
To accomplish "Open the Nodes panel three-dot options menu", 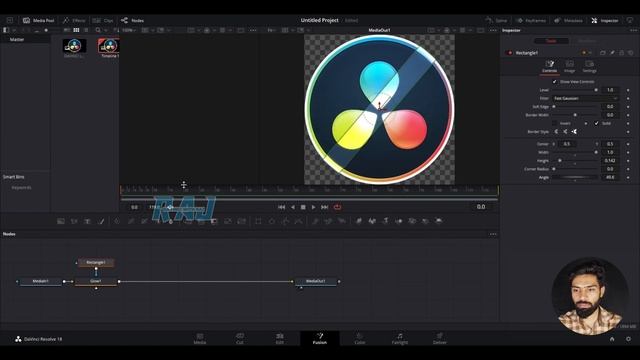I will [x=493, y=234].
